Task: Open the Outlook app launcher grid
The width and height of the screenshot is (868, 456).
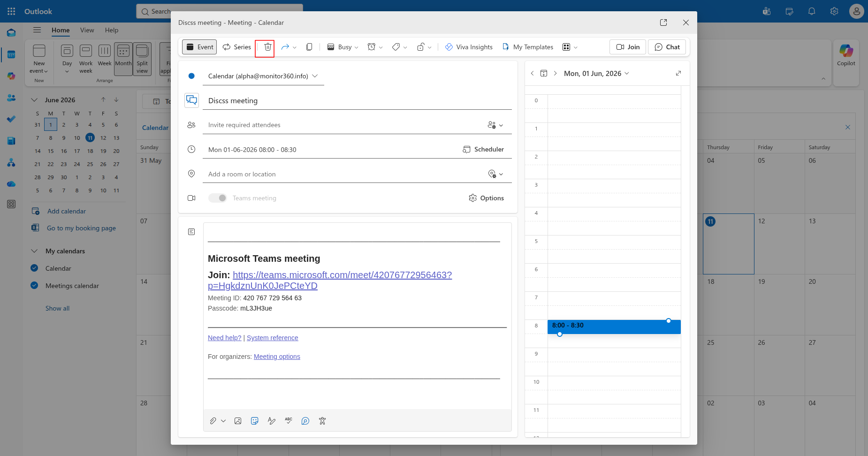Action: [11, 11]
